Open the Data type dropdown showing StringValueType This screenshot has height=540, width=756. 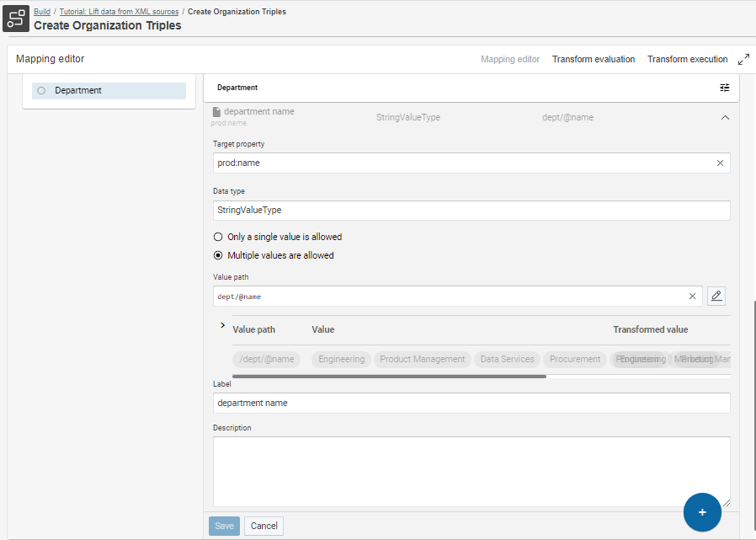[x=471, y=210]
